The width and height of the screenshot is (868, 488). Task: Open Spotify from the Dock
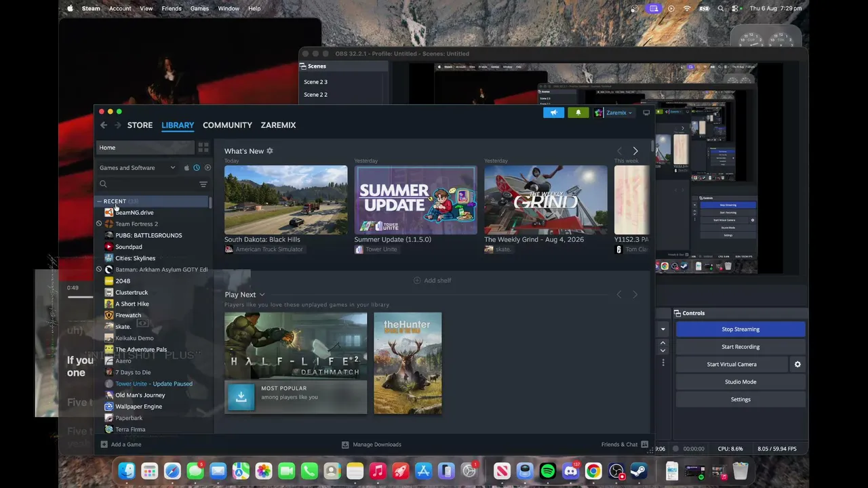[547, 471]
